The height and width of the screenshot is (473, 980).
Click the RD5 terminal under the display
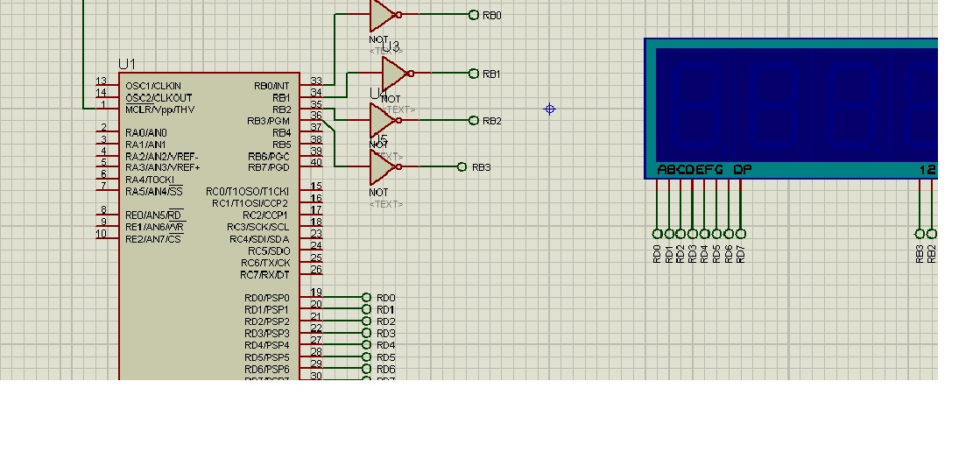point(717,234)
